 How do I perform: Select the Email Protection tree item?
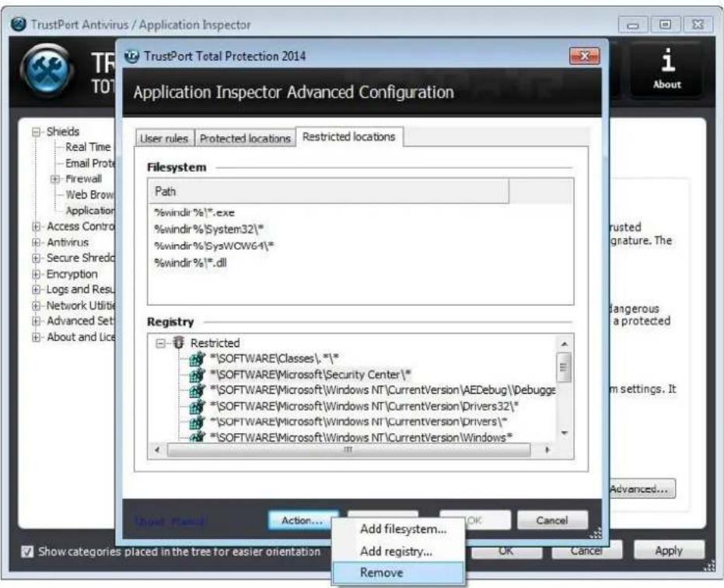(90, 163)
